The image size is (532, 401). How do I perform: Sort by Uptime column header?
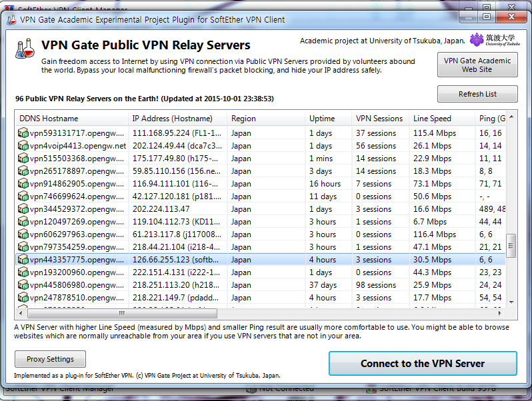point(329,119)
